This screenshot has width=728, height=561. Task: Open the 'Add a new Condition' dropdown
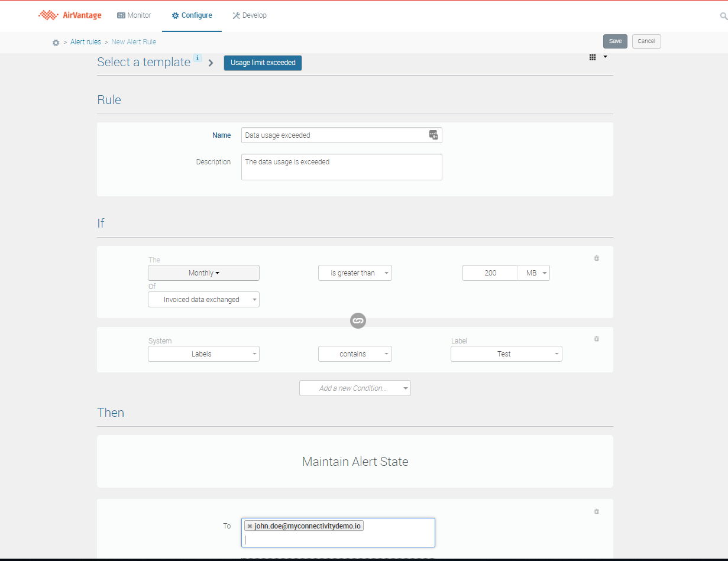tap(355, 388)
